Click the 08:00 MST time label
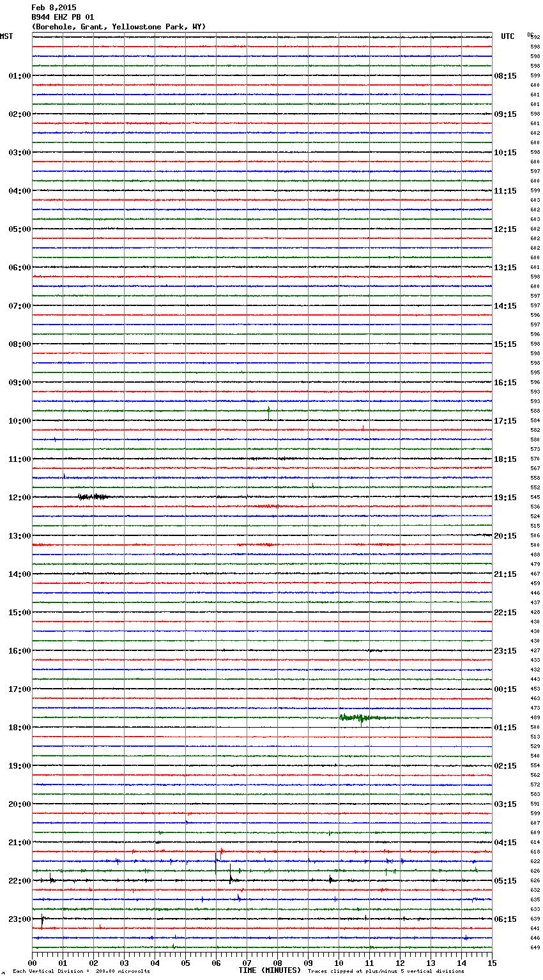The width and height of the screenshot is (543, 980). (x=20, y=344)
